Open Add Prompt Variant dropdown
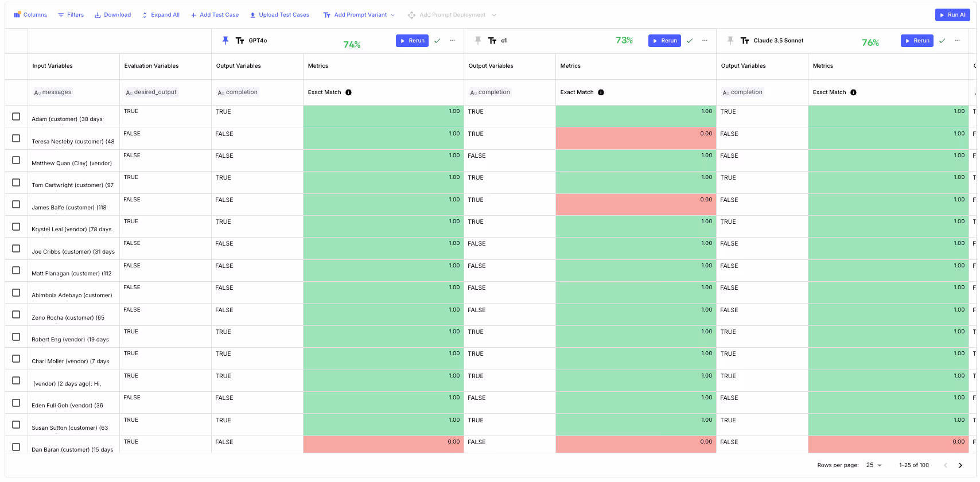980x482 pixels. 359,15
